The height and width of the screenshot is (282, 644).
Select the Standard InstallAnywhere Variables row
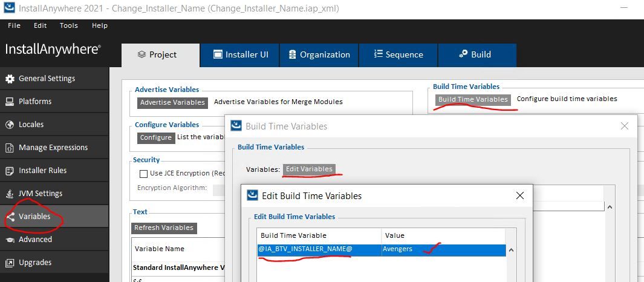(178, 267)
